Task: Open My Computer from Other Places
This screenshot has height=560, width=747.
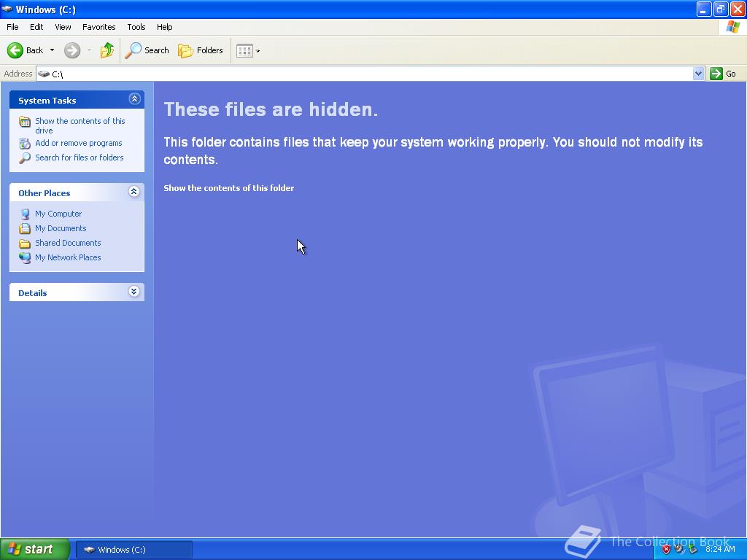Action: click(58, 214)
